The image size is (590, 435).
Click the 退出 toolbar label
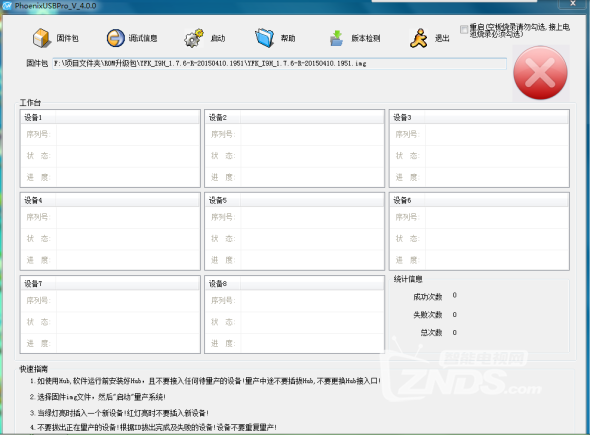[442, 38]
